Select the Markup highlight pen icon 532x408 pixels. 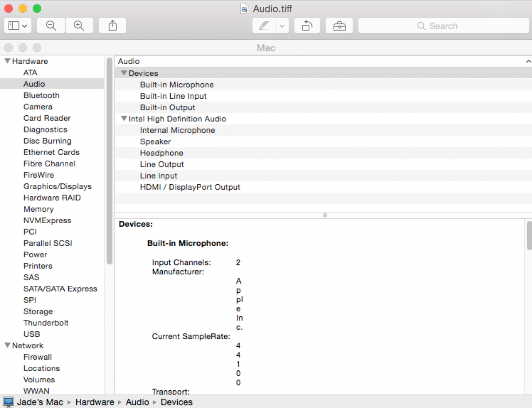(x=264, y=26)
